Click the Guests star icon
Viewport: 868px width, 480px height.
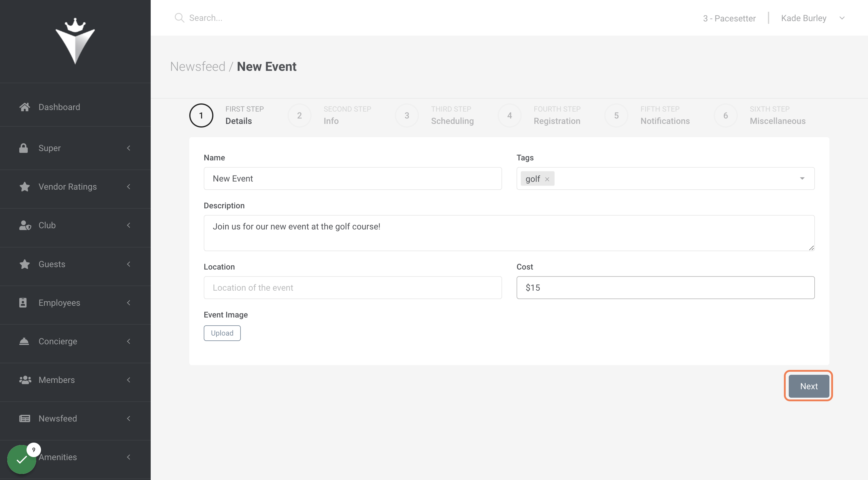[25, 264]
